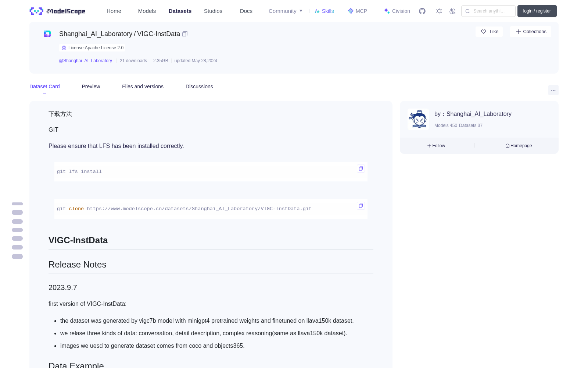Open the @Shanghai_AI_Laboratory author link

pyautogui.click(x=85, y=61)
